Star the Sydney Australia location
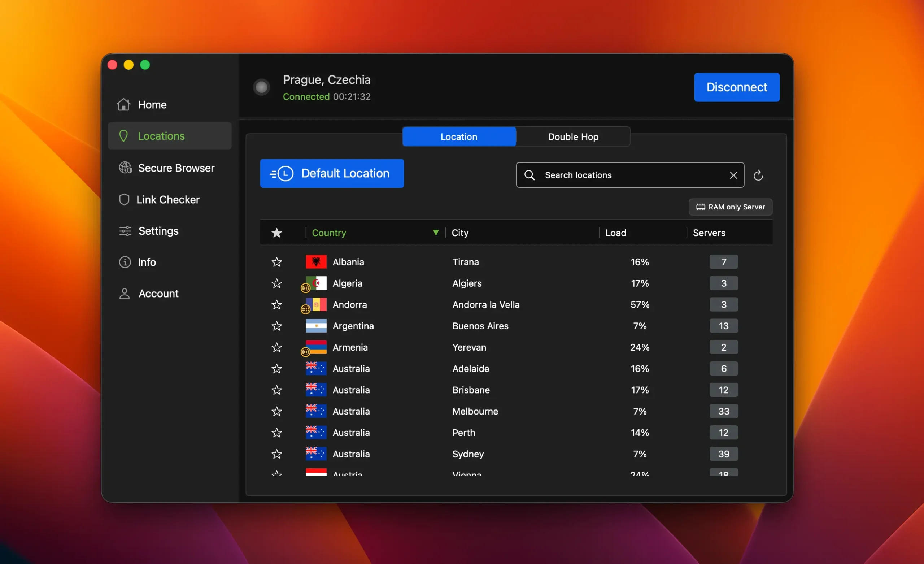924x564 pixels. pos(276,454)
